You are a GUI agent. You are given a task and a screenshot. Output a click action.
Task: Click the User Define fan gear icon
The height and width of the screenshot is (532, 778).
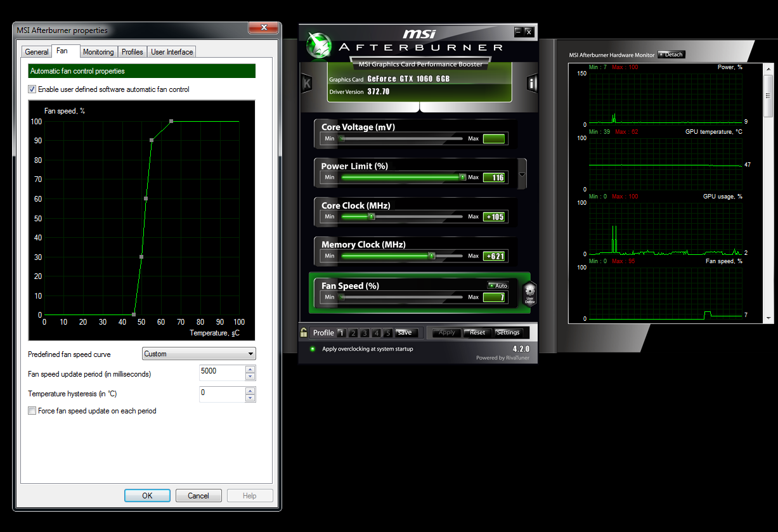click(529, 295)
